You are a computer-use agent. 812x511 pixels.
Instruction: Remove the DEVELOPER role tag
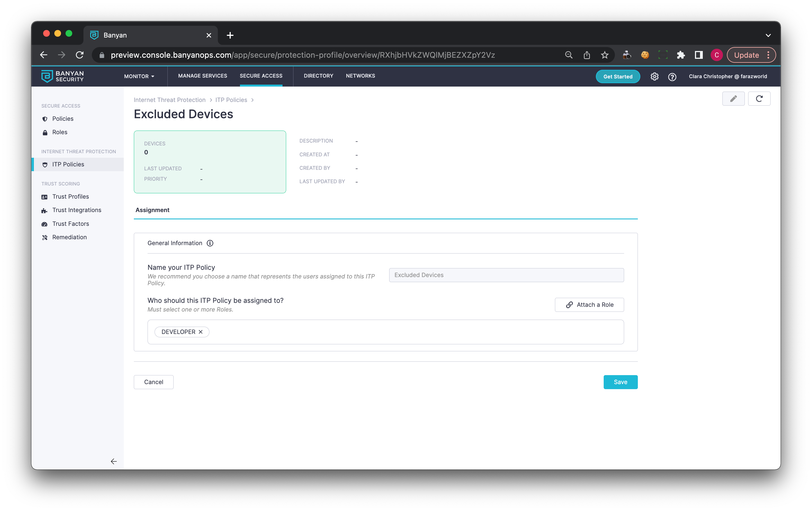click(x=201, y=331)
